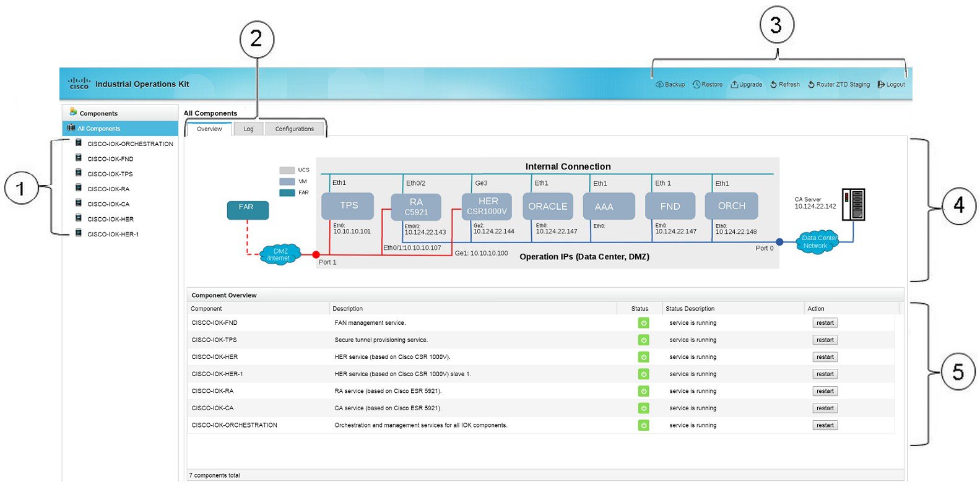The height and width of the screenshot is (487, 980).
Task: Restart the CISCO-IOK-CA service
Action: click(x=825, y=408)
